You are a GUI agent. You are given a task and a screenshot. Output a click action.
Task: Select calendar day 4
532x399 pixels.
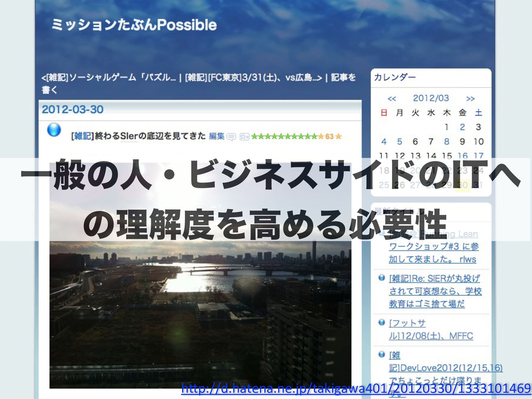pos(384,142)
